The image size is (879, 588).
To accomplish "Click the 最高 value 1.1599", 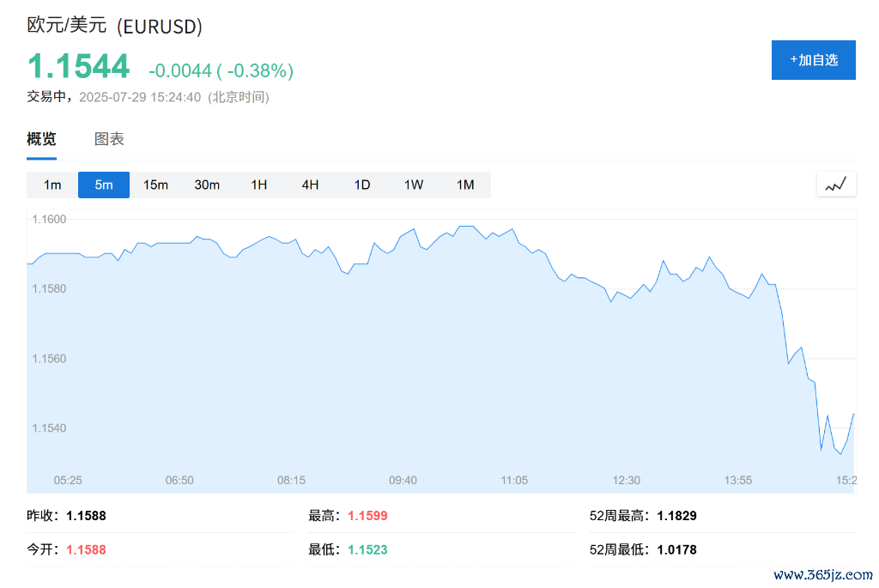I will pos(367,516).
